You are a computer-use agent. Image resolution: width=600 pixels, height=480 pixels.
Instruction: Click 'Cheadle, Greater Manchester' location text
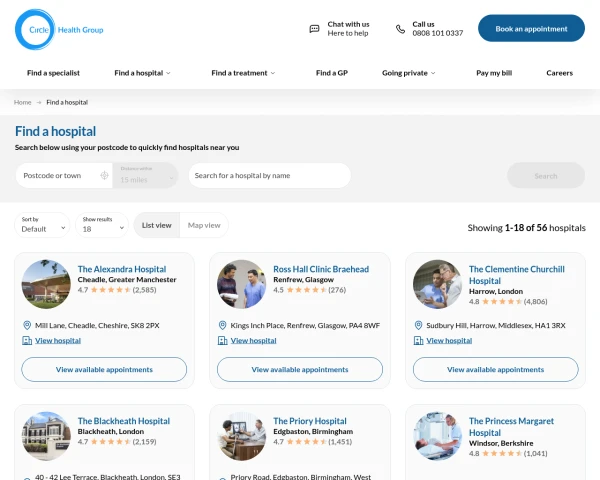coord(127,279)
